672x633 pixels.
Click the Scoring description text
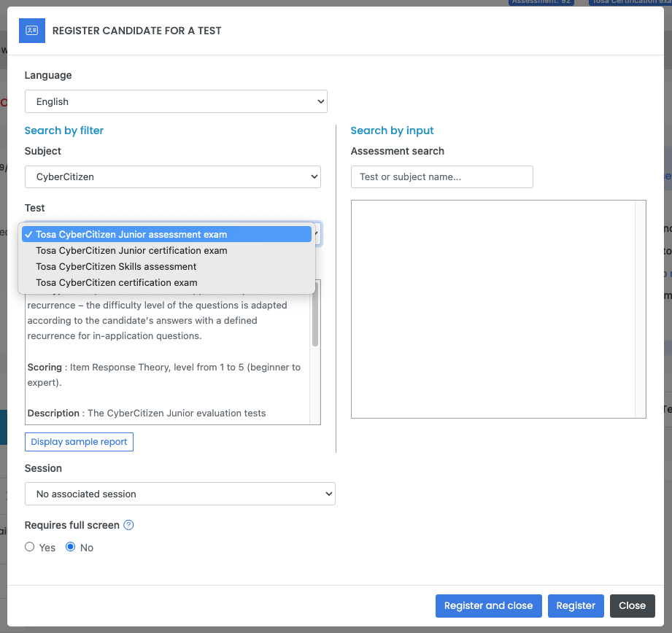(x=164, y=375)
